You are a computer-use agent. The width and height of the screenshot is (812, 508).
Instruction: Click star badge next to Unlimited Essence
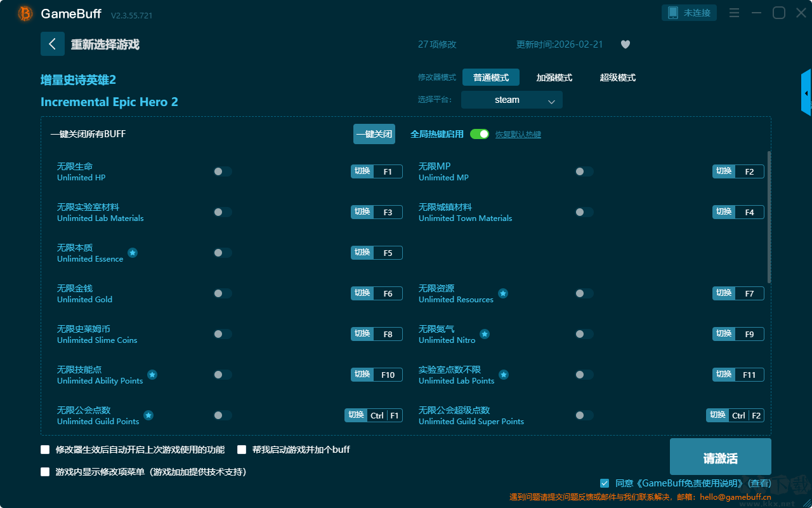133,253
